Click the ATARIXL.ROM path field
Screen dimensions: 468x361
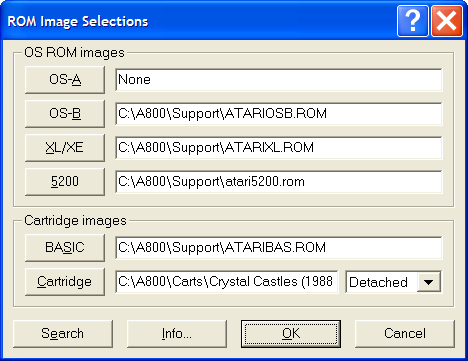click(279, 148)
